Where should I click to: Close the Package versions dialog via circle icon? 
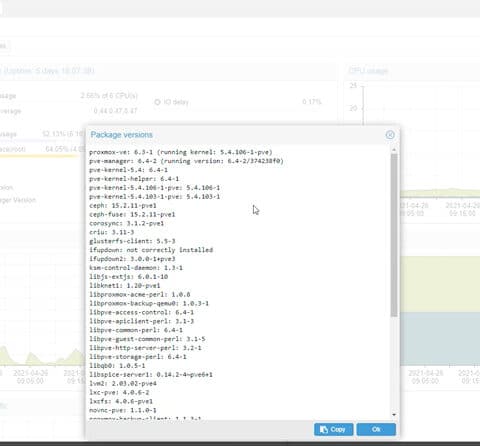(390, 135)
